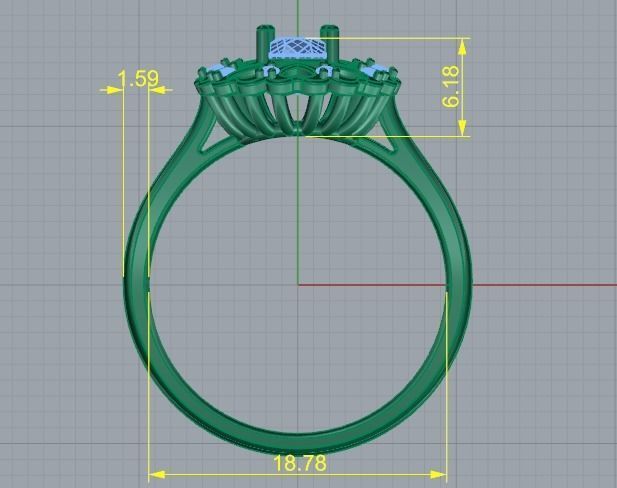Viewport: 617px width, 488px height.
Task: Select the 6.18 head height dimension text
Action: coord(451,87)
